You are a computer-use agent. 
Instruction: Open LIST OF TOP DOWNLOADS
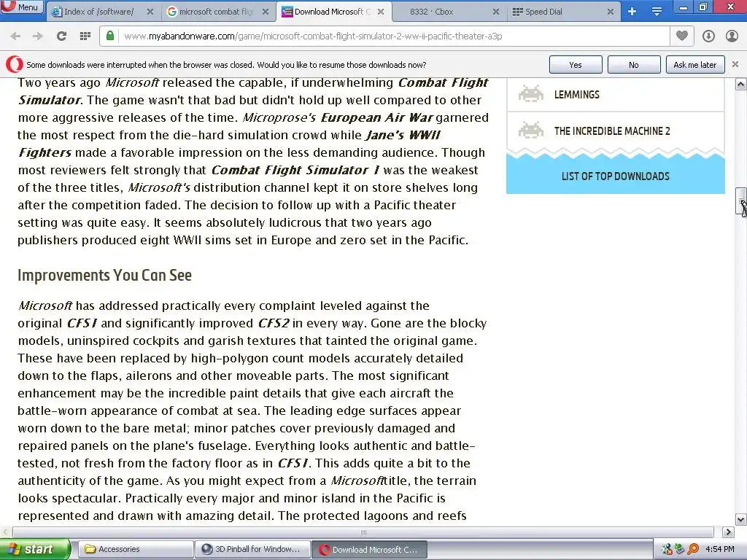(616, 176)
